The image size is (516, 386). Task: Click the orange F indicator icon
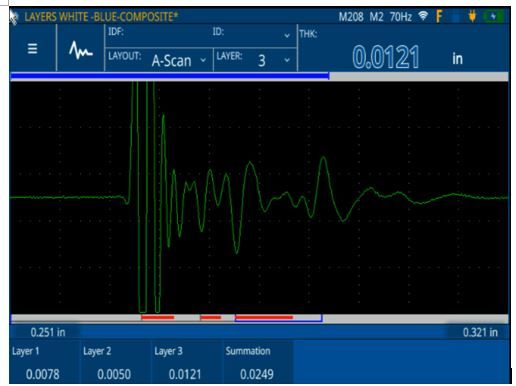(439, 16)
